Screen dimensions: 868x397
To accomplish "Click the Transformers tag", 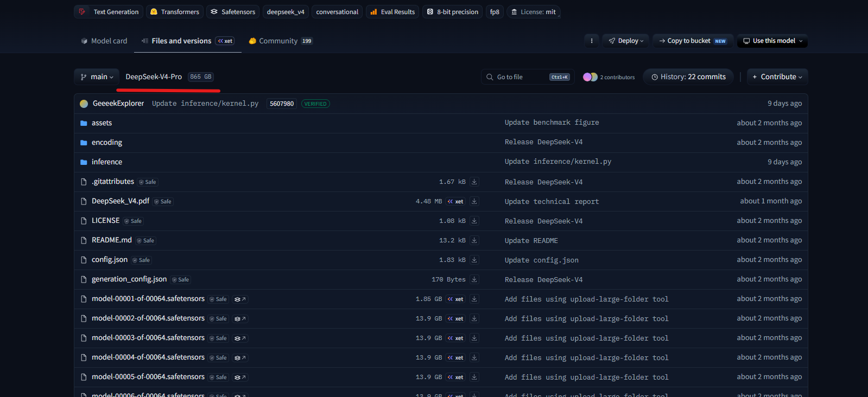I will coord(175,12).
